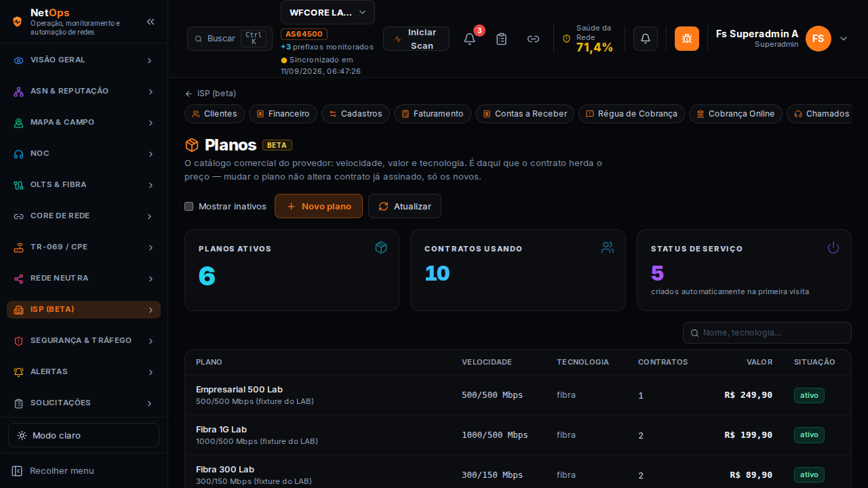
Task: Click the FS user avatar
Action: (818, 39)
